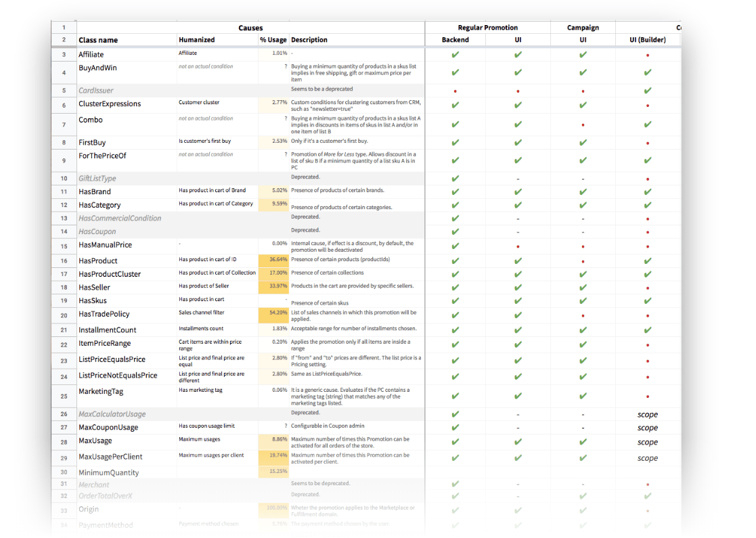Select the Campaign UI checkmark for HasSkus
This screenshot has width=756, height=538.
(x=583, y=300)
